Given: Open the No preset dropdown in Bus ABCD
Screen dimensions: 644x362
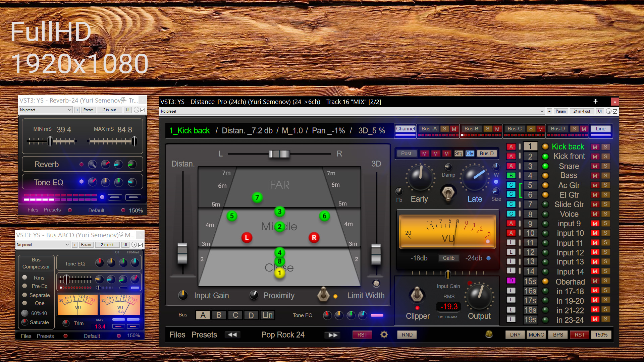Looking at the screenshot, I should (43, 245).
